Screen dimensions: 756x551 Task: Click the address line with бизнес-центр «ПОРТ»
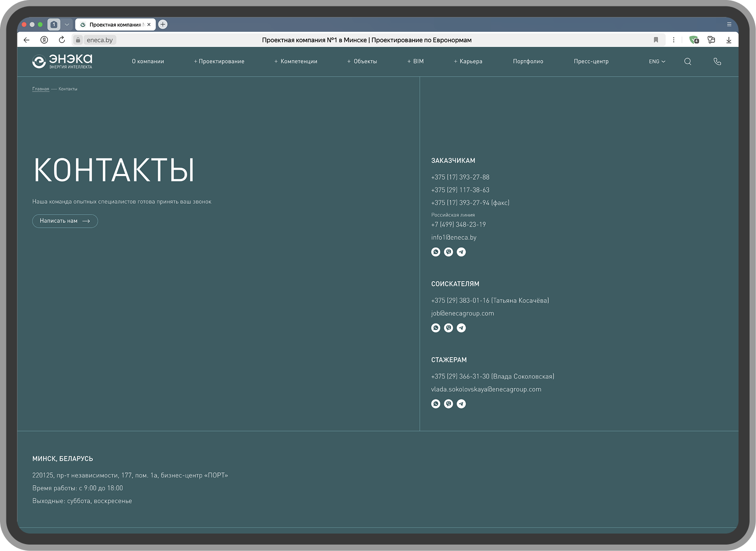(x=130, y=476)
